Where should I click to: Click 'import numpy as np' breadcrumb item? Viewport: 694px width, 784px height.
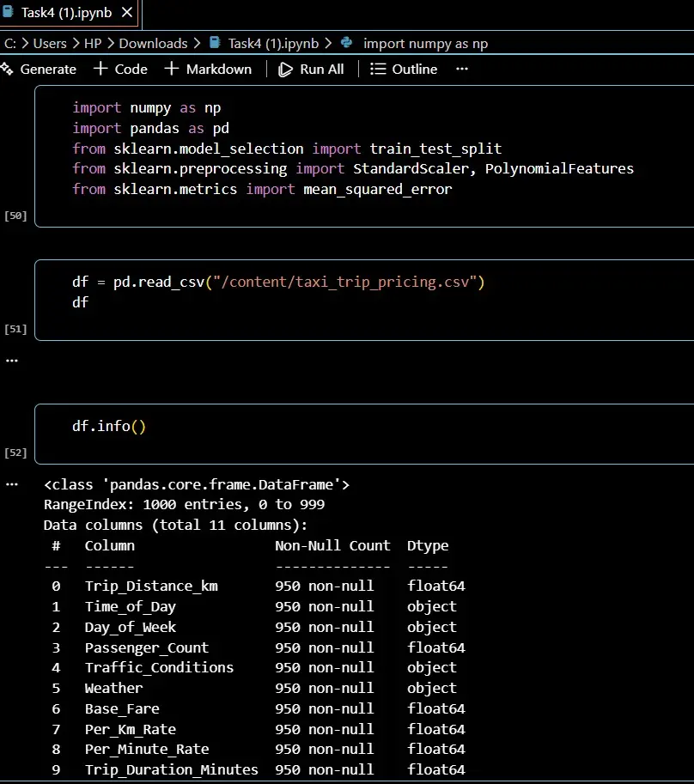click(425, 44)
